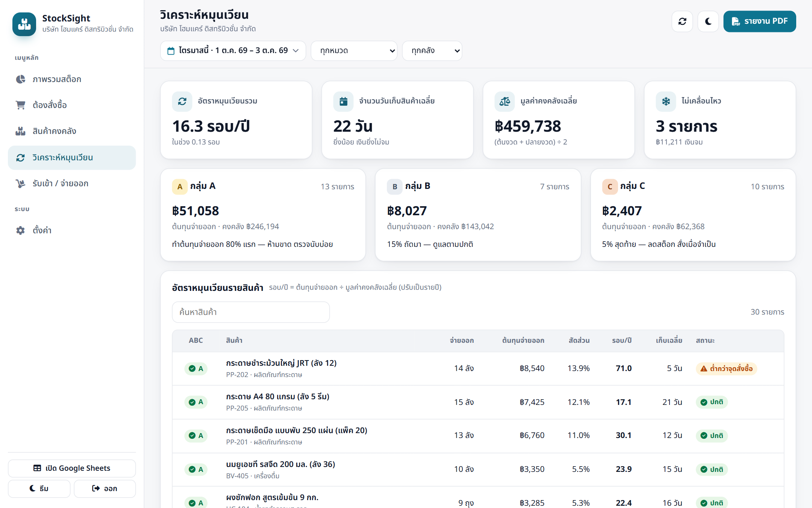Click ปกติ status badge in PP-205 row
Image resolution: width=812 pixels, height=508 pixels.
712,402
